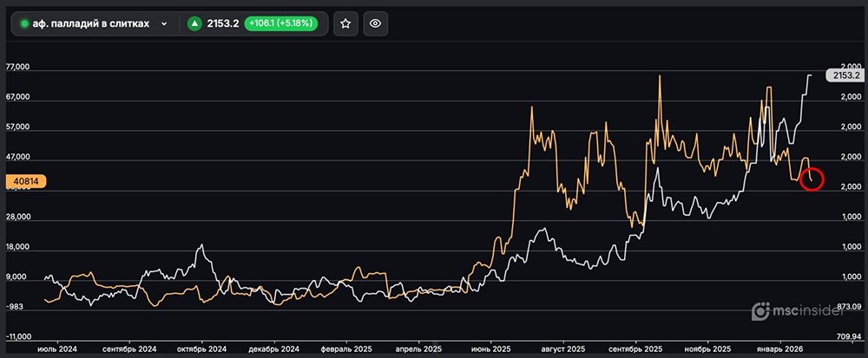Click the dropdown chevron beside the instrument name
This screenshot has width=868, height=358.
(x=164, y=23)
